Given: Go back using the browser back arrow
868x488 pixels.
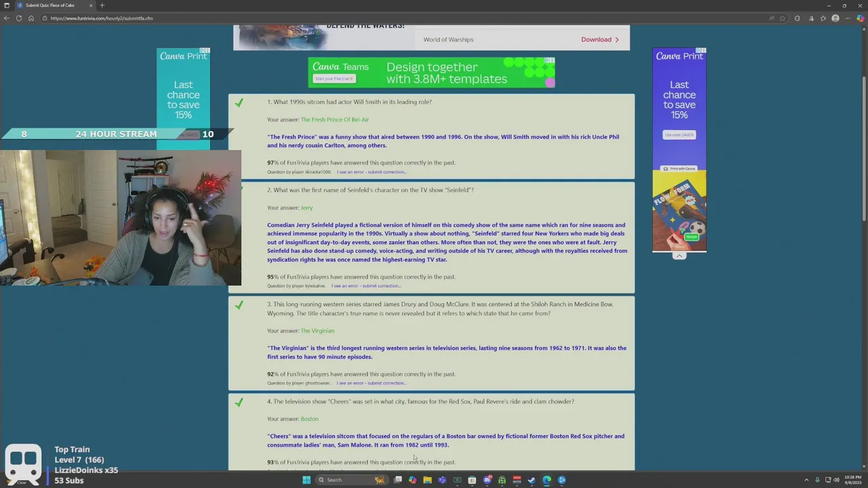Looking at the screenshot, I should (x=7, y=18).
